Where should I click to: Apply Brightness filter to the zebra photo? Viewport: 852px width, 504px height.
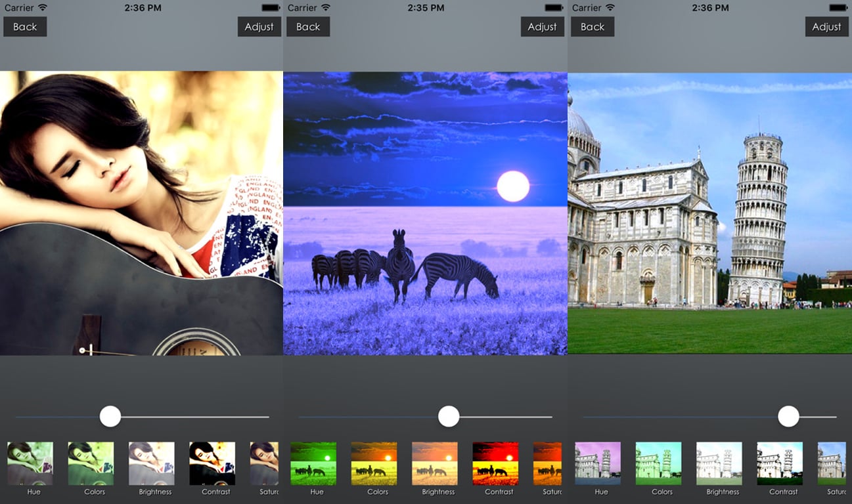[x=435, y=463]
